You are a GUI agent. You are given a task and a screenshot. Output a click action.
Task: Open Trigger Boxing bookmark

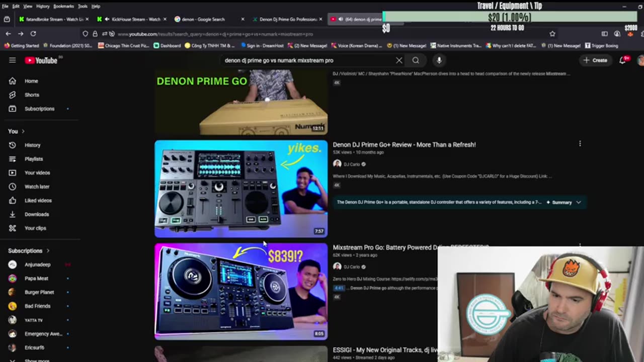tap(601, 46)
